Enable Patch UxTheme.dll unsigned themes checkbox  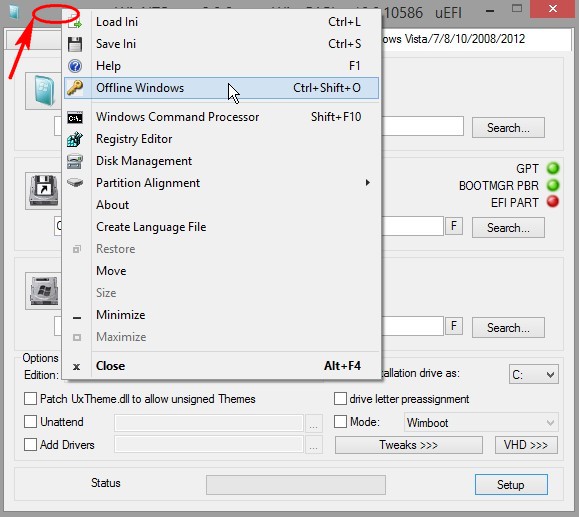point(30,399)
